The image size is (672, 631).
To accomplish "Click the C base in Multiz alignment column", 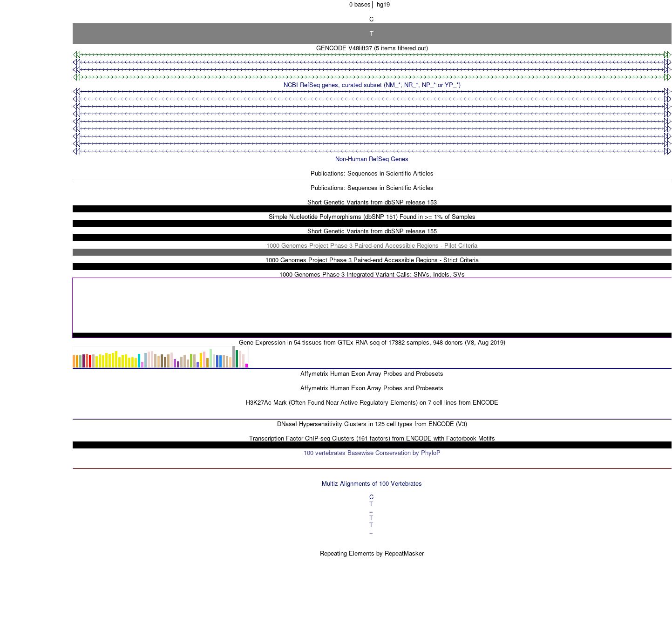I will click(x=371, y=497).
